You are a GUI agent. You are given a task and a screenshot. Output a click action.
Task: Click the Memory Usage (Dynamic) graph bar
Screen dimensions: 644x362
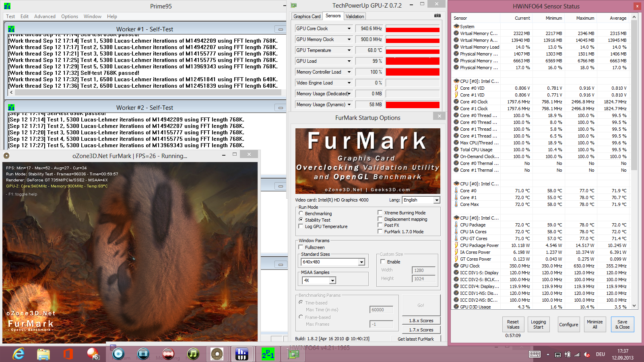coord(413,105)
